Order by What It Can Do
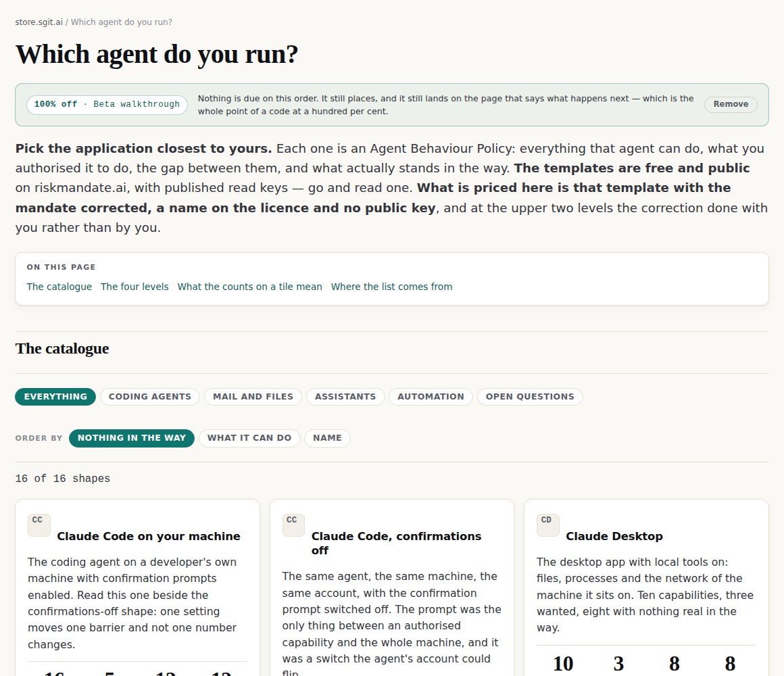 click(249, 438)
